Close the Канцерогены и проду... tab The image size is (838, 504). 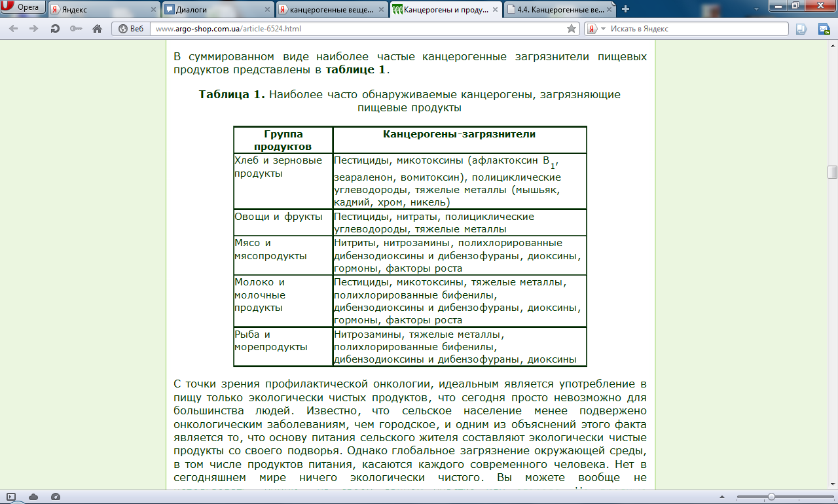(496, 10)
